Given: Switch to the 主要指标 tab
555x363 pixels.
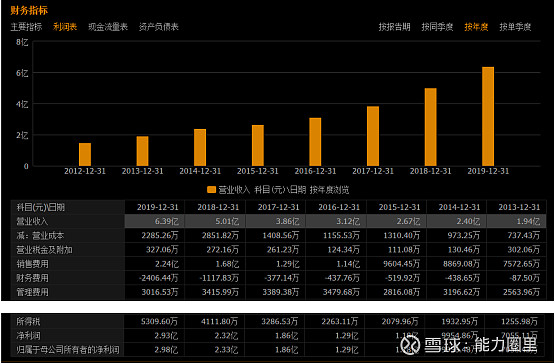Looking at the screenshot, I should [26, 27].
